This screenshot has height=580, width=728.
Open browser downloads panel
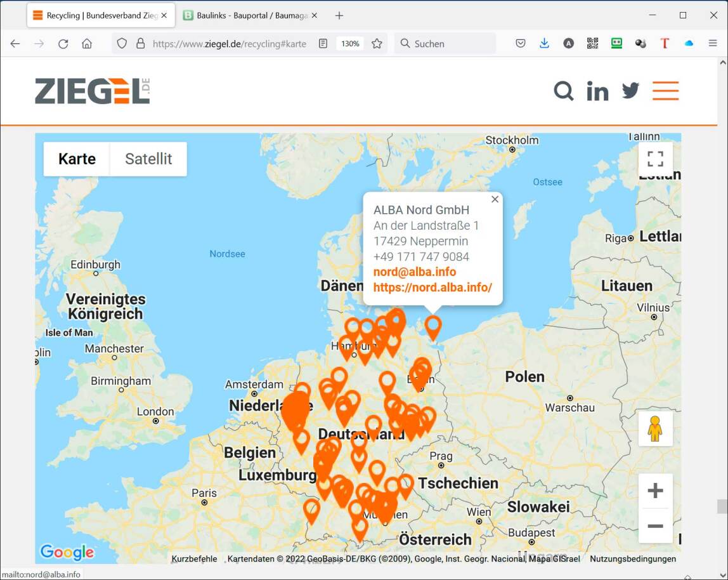pyautogui.click(x=545, y=44)
